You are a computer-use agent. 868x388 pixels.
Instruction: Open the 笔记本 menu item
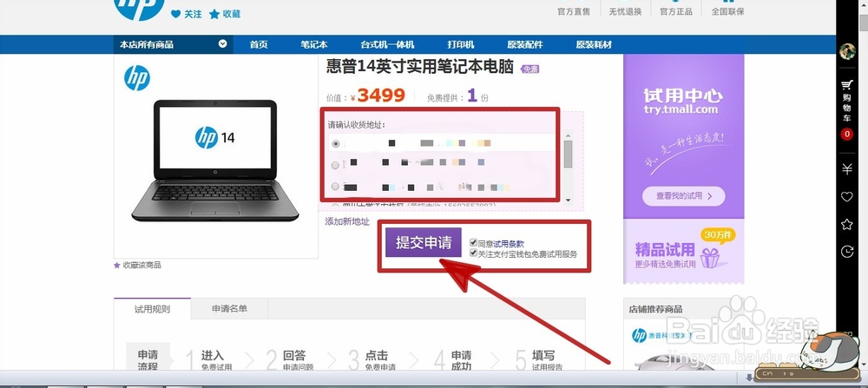pyautogui.click(x=314, y=45)
